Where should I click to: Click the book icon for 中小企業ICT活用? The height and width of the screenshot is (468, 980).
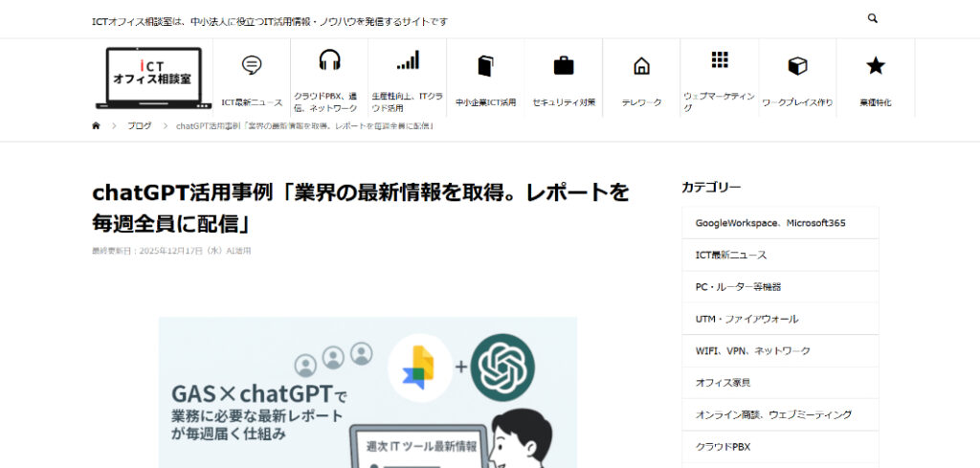[485, 66]
